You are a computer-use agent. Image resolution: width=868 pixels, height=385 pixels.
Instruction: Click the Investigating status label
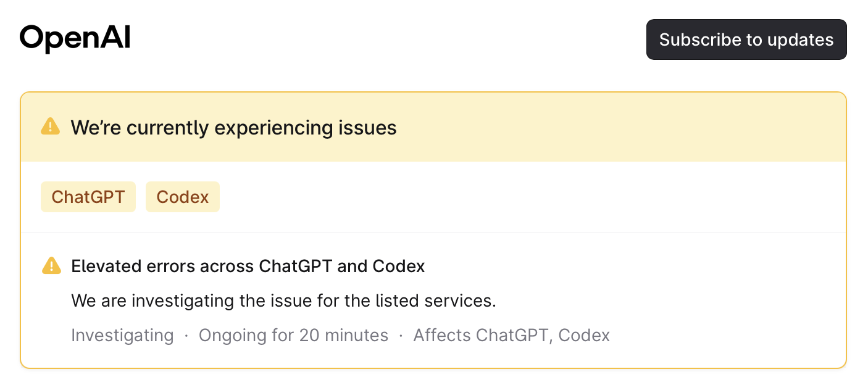pyautogui.click(x=122, y=335)
